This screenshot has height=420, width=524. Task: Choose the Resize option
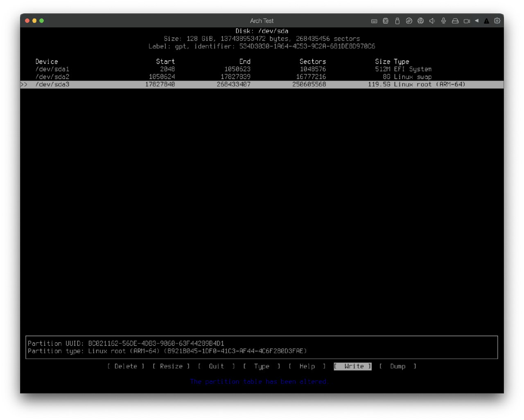[171, 366]
